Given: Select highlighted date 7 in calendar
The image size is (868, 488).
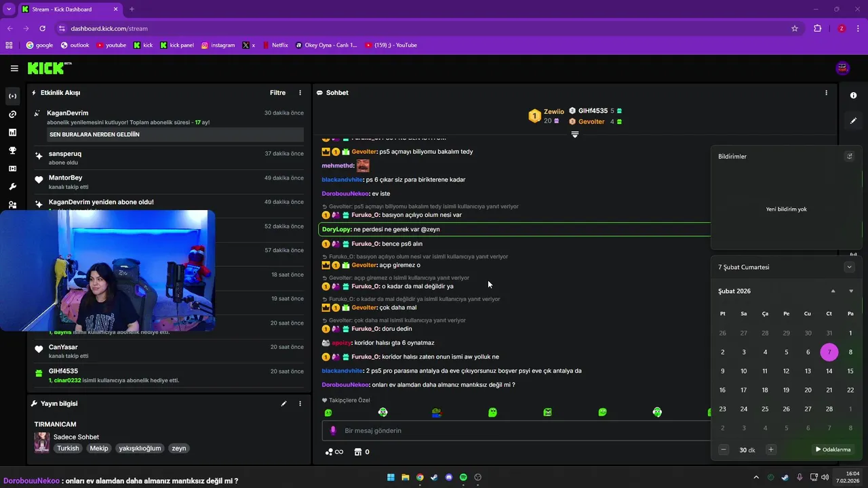Looking at the screenshot, I should pos(829,352).
